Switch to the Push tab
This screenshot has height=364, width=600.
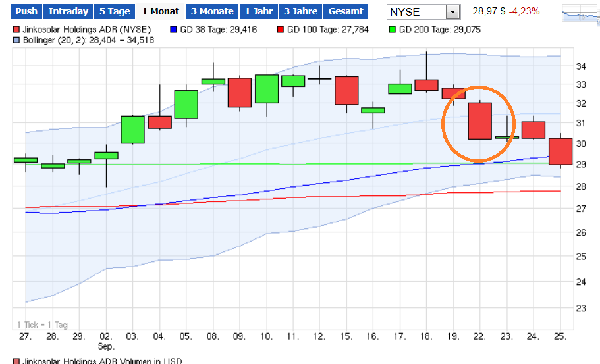(26, 11)
